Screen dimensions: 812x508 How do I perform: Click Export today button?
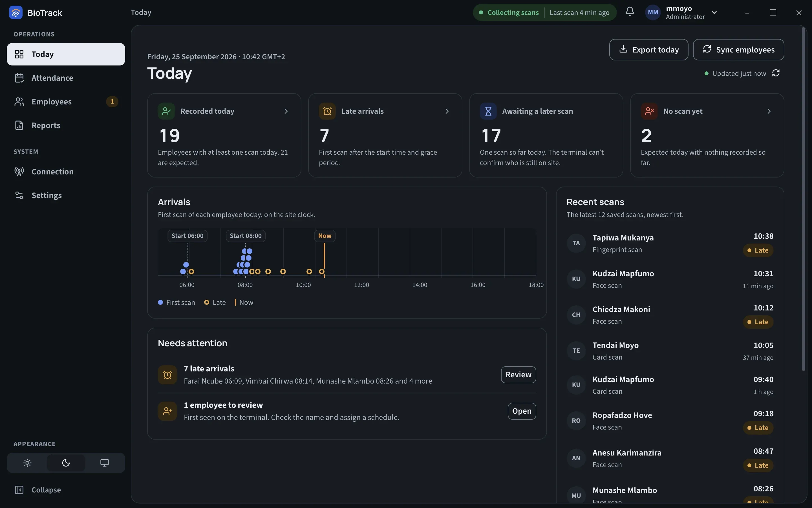point(648,50)
